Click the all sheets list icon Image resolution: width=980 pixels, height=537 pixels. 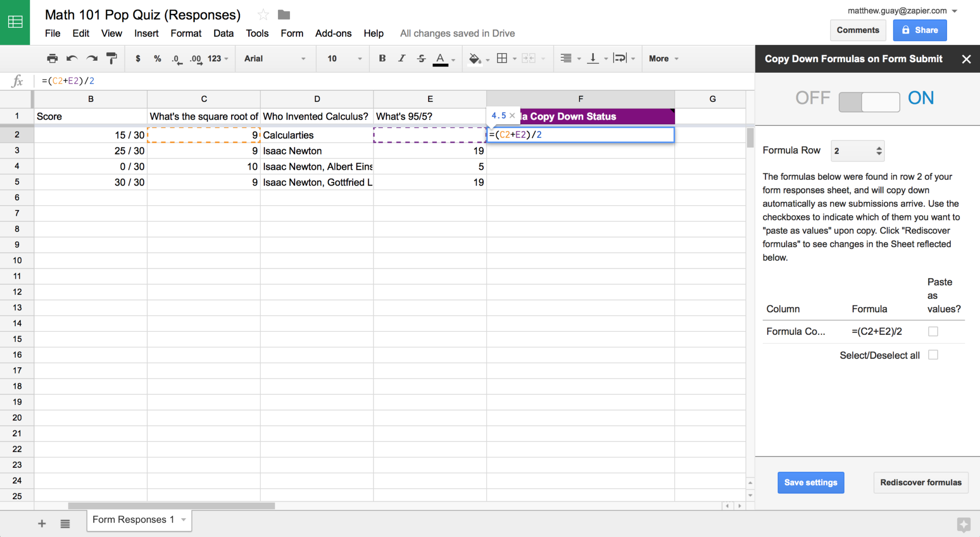click(x=65, y=524)
